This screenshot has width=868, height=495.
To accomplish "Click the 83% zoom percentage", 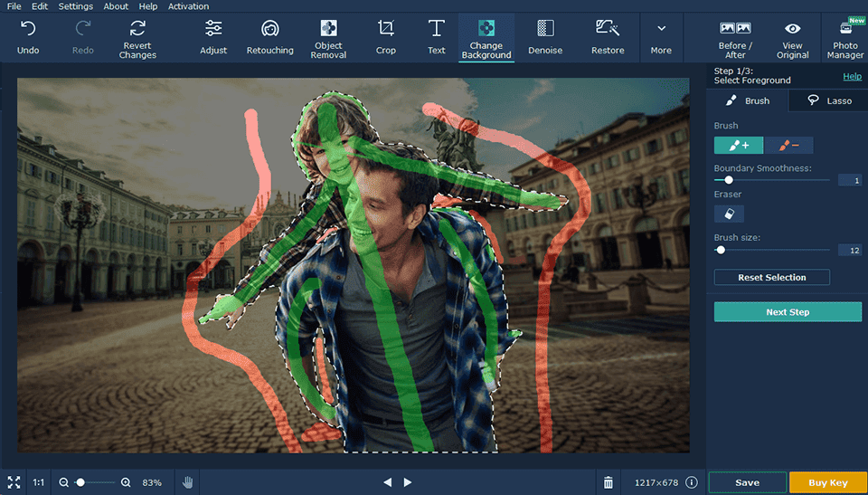I will [x=151, y=482].
